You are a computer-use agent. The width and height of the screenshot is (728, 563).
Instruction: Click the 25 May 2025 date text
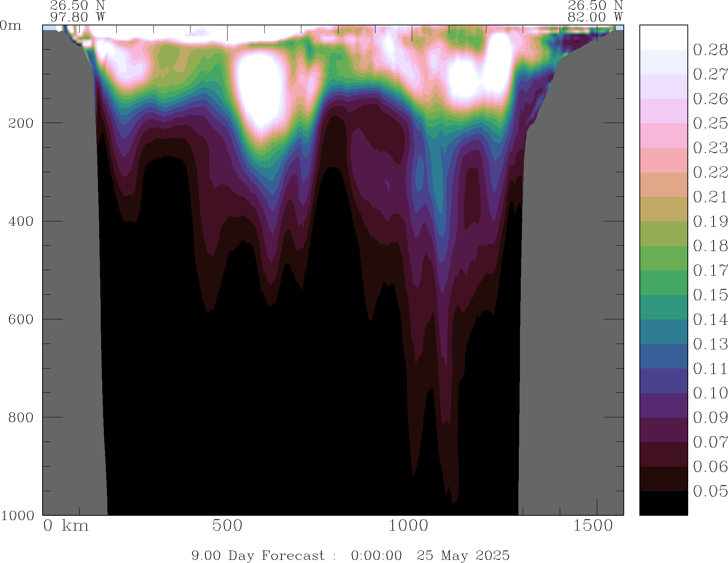(463, 555)
